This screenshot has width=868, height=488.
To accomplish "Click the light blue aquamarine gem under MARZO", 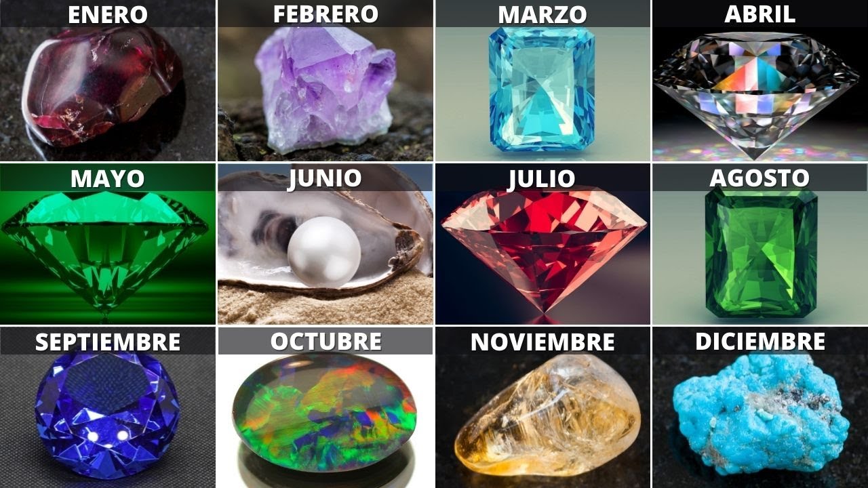I will (x=541, y=88).
